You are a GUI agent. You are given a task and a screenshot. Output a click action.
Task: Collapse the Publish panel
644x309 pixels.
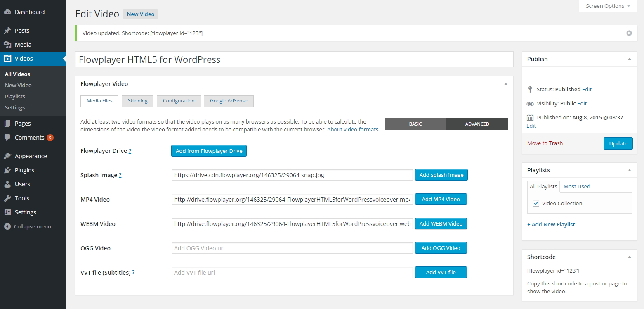coord(630,59)
